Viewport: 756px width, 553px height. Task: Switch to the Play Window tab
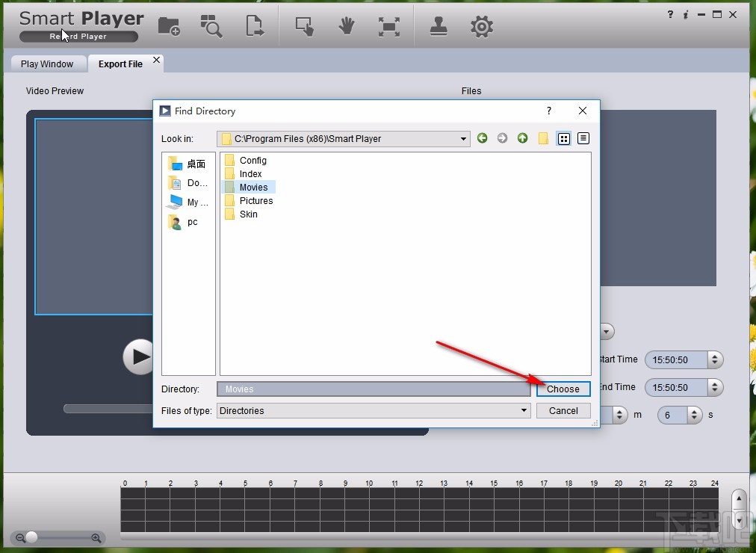[47, 64]
